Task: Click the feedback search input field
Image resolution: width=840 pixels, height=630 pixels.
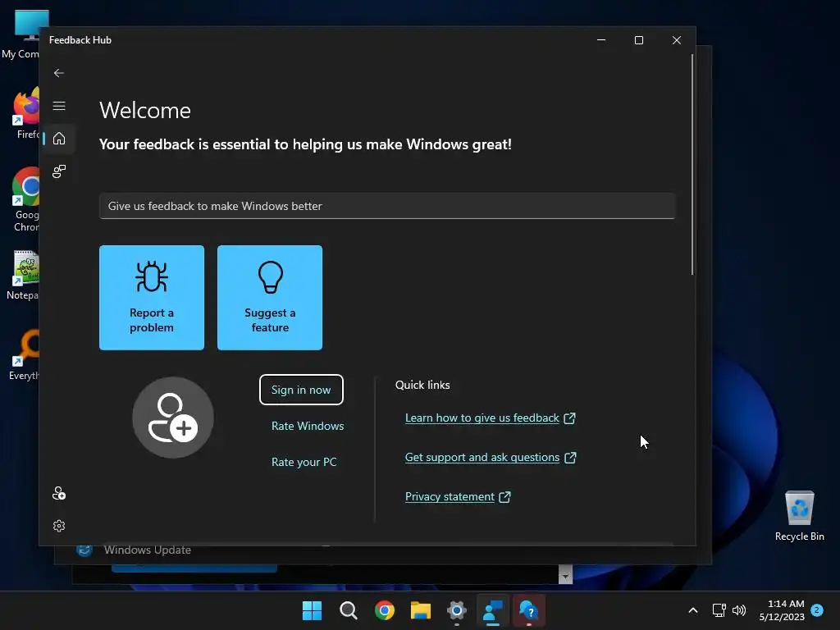Action: 387,206
